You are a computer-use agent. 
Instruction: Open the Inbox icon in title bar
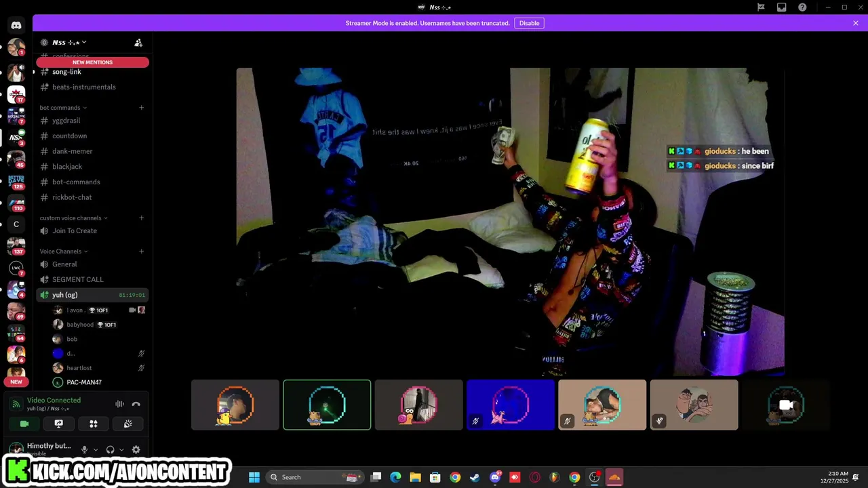coord(782,7)
